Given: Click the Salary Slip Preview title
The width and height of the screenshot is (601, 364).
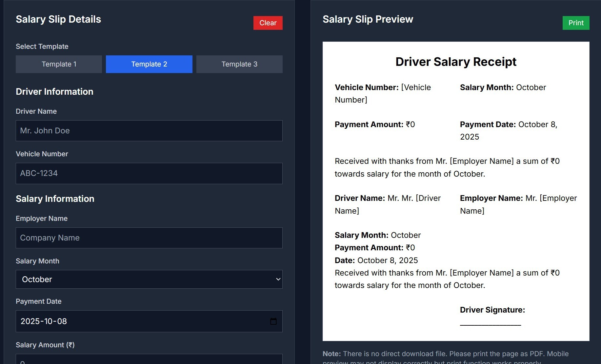Looking at the screenshot, I should (x=368, y=19).
